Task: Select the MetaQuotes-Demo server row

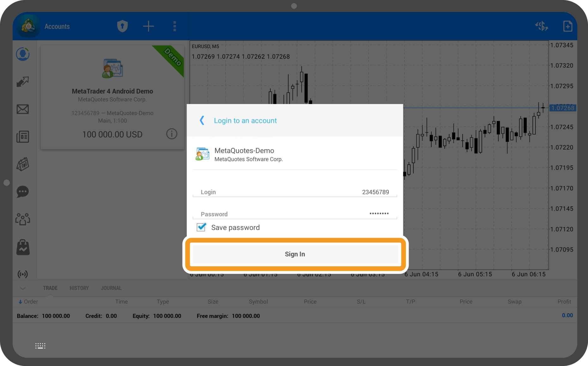Action: [295, 154]
